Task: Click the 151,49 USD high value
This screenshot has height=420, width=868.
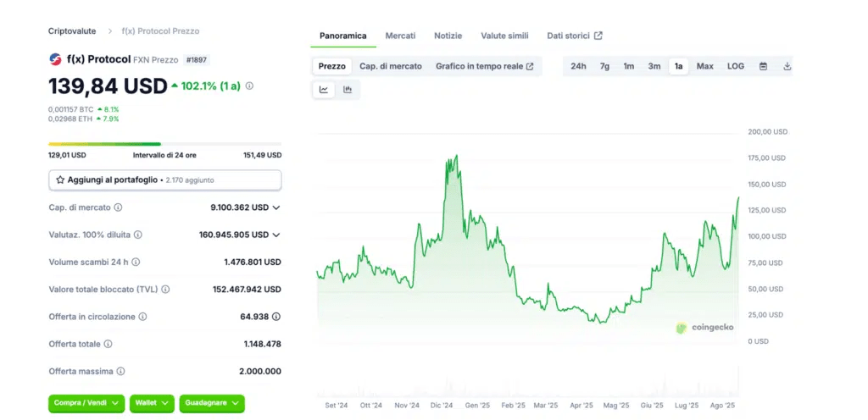Action: click(263, 155)
